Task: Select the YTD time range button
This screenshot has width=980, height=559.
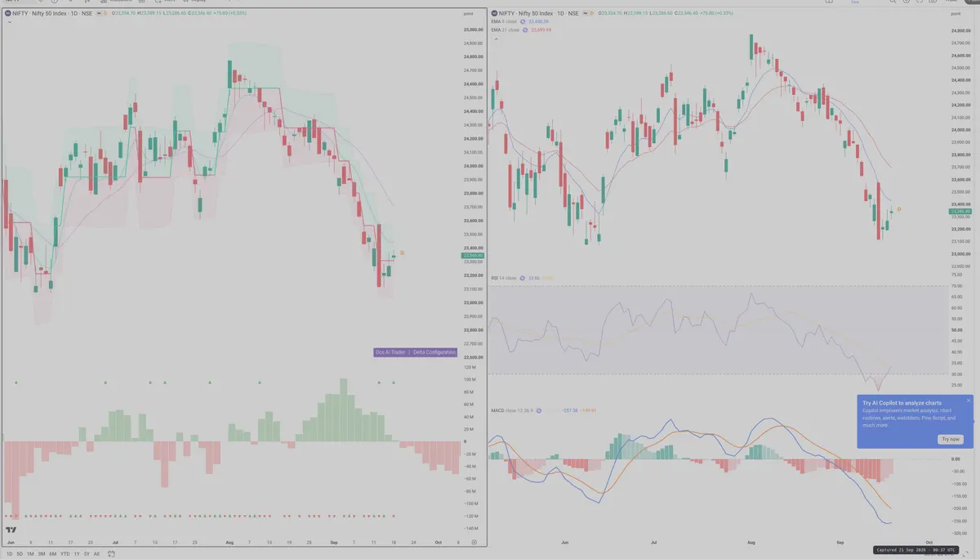Action: (65, 554)
